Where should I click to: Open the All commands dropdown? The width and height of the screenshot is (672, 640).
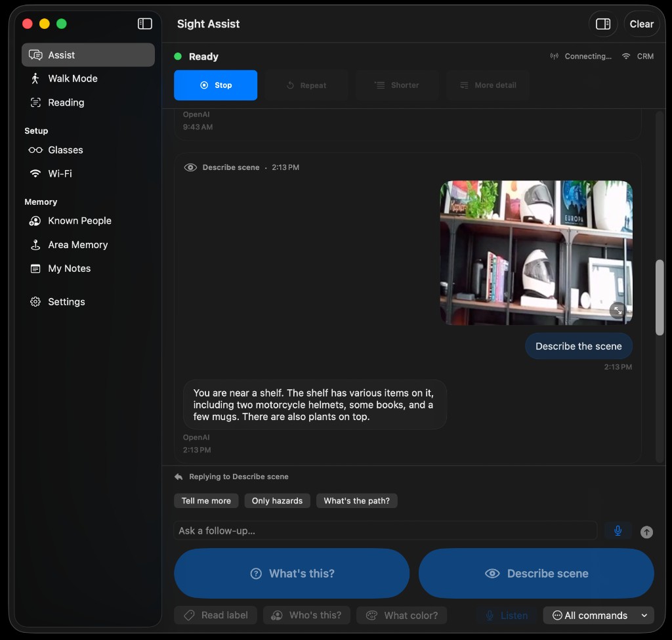(598, 615)
